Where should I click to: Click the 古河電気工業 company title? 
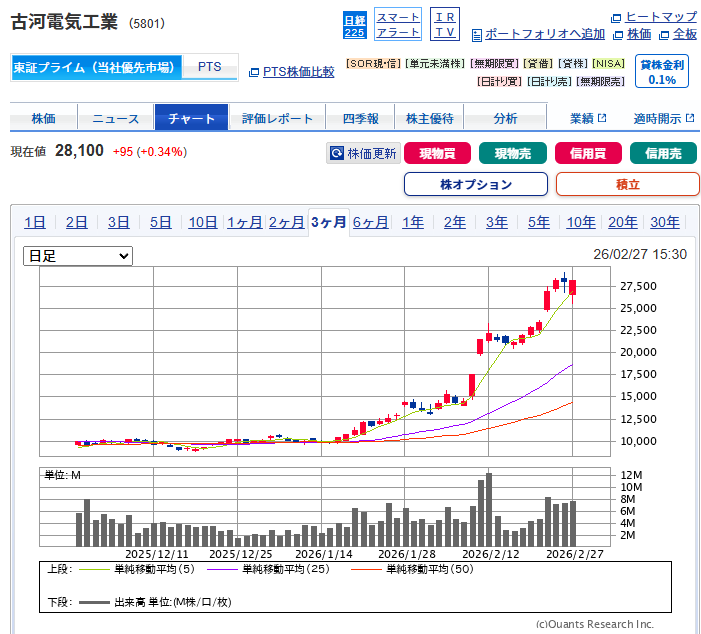click(64, 22)
